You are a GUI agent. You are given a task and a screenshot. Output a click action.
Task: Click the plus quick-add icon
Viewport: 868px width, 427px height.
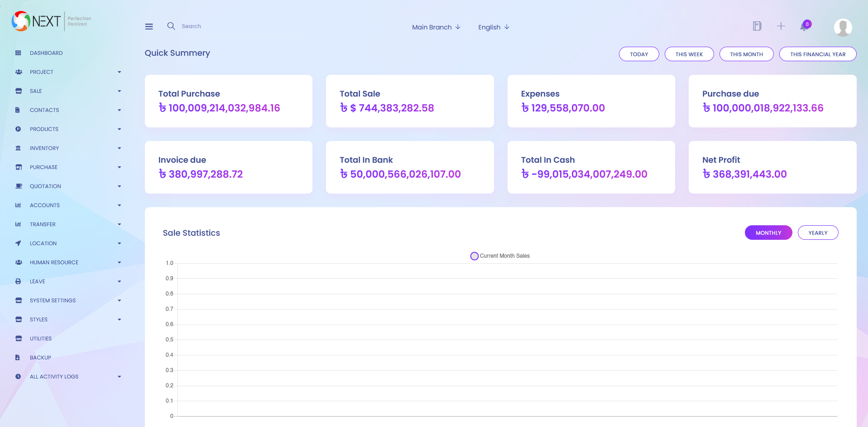click(x=781, y=26)
